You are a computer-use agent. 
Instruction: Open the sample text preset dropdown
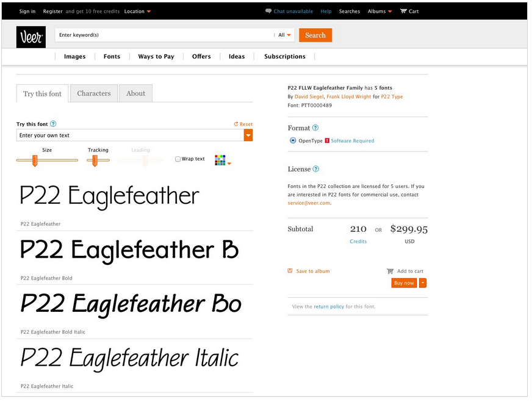[248, 135]
